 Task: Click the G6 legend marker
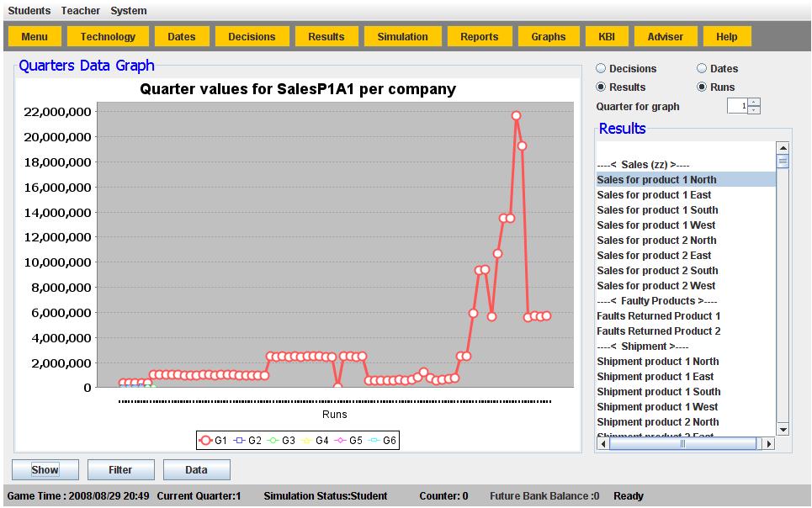374,440
